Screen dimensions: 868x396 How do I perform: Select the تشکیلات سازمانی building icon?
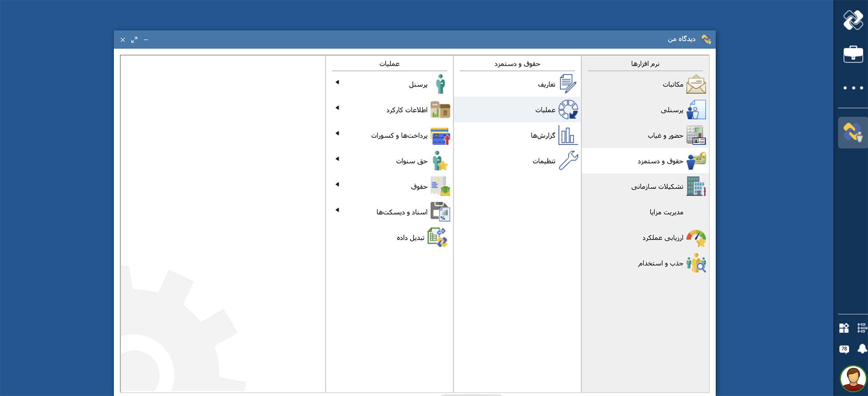(x=696, y=186)
